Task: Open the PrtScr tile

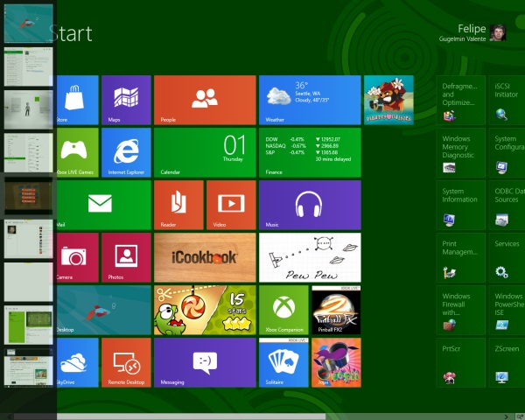Action: pos(461,362)
